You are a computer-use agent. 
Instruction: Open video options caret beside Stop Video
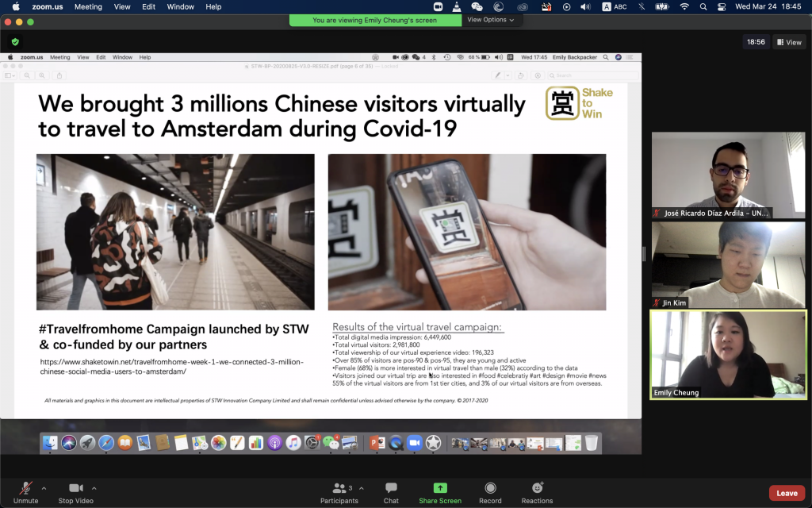coord(94,488)
